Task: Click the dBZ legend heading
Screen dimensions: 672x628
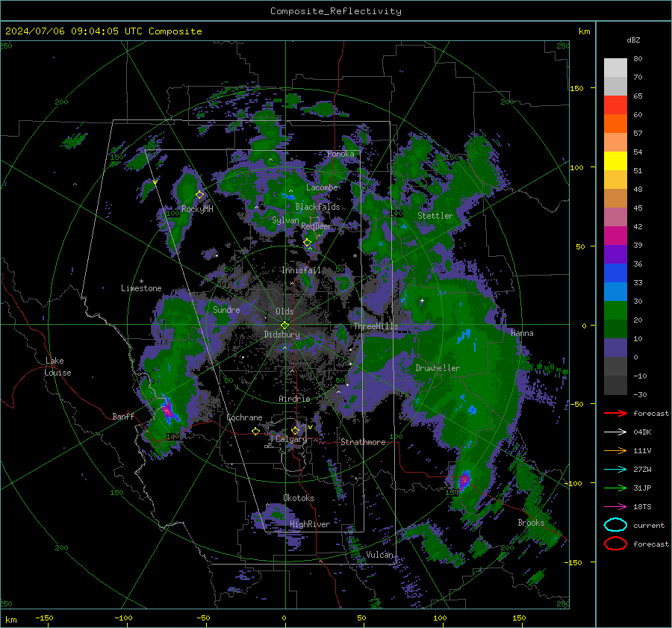Action: coord(633,40)
